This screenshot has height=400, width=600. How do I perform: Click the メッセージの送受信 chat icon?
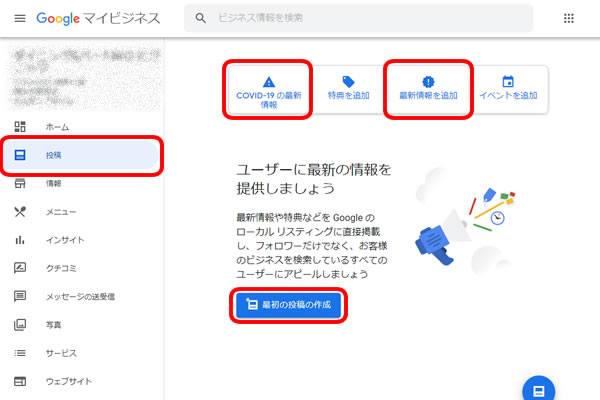(x=20, y=296)
